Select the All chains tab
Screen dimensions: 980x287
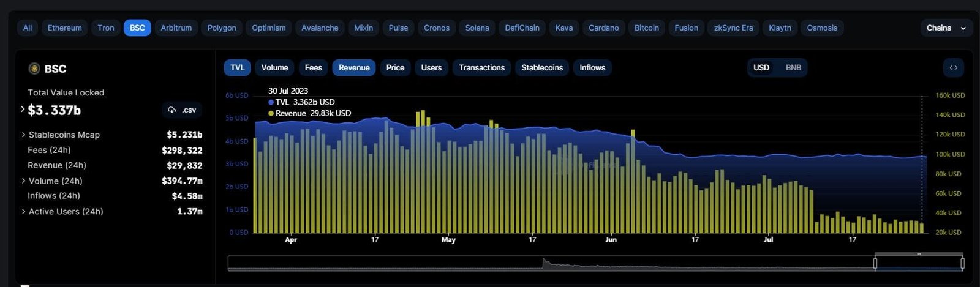[x=28, y=28]
